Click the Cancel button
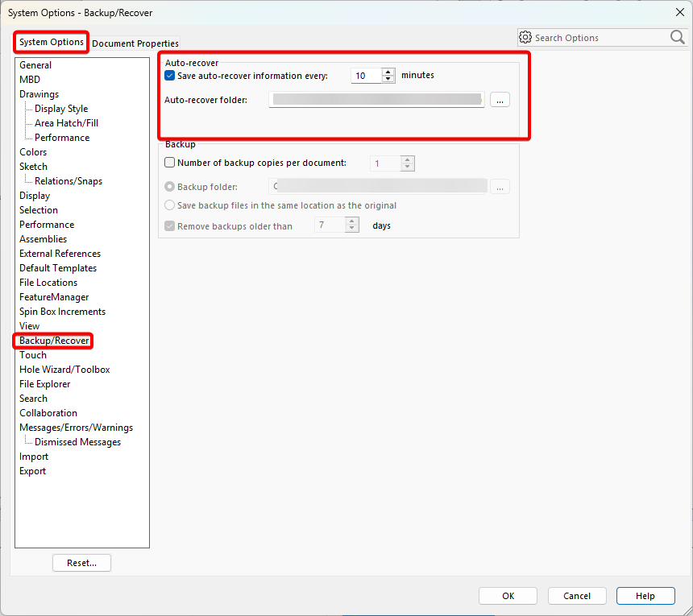This screenshot has height=616, width=693. tap(577, 596)
